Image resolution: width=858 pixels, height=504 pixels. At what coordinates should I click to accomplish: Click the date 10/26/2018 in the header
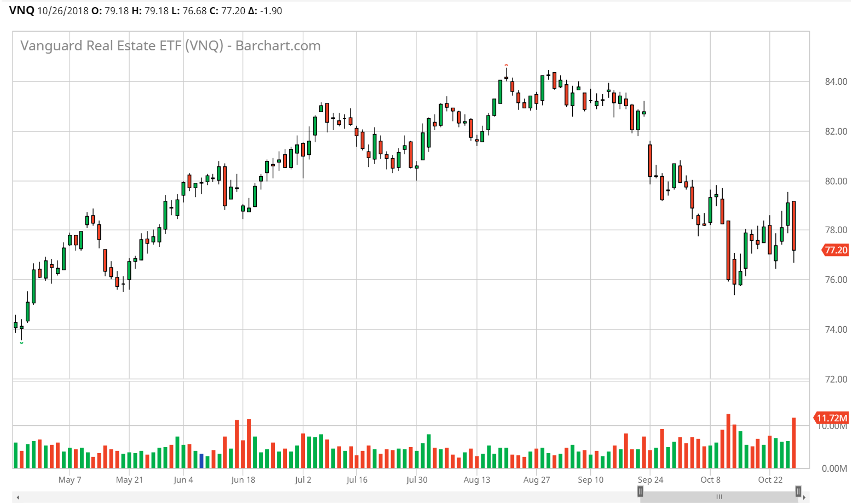(x=63, y=11)
